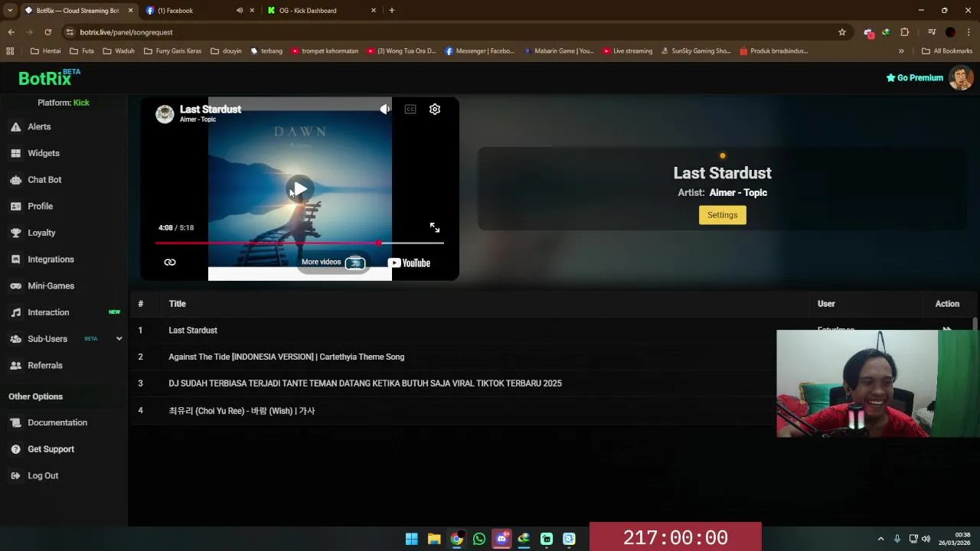Open WhatsApp from the taskbar
Image resolution: width=980 pixels, height=551 pixels.
point(479,539)
